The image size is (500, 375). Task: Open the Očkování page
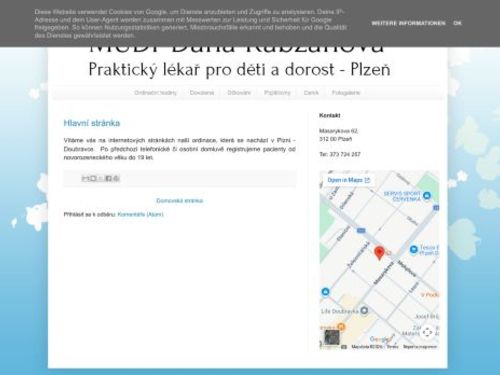pos(239,93)
